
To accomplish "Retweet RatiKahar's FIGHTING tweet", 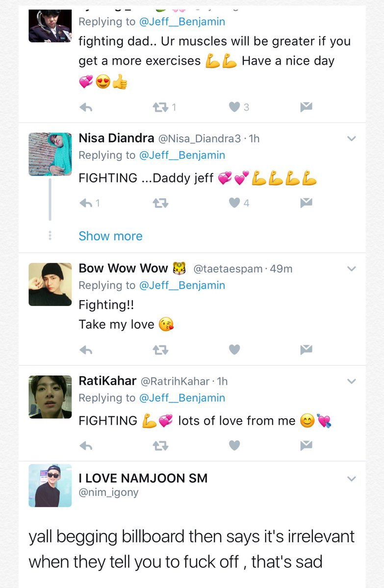I will pos(160,445).
